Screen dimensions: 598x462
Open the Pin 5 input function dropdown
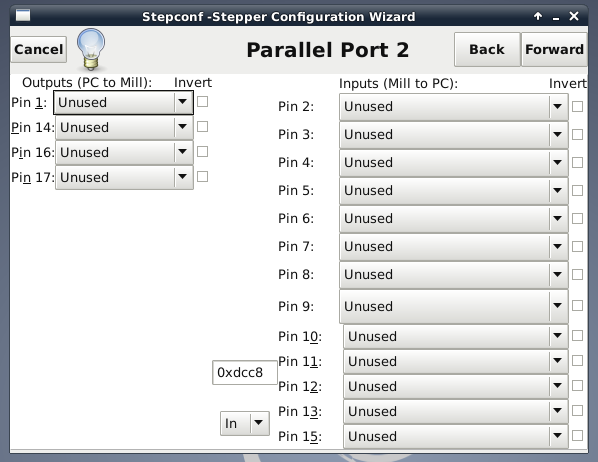454,190
